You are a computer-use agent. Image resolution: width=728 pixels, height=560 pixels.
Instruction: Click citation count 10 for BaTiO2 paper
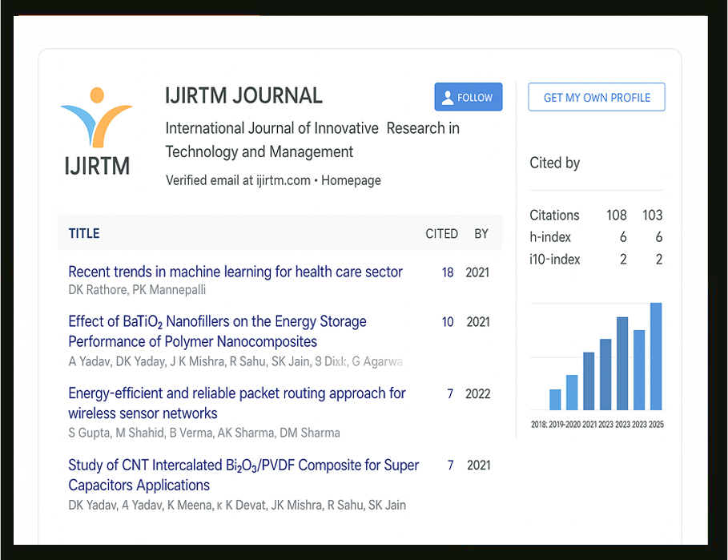click(x=448, y=322)
